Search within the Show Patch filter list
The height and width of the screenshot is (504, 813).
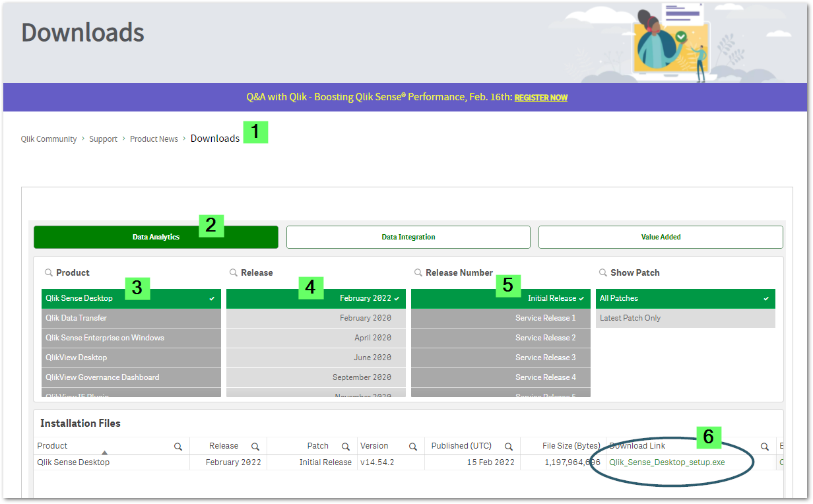[x=601, y=272]
